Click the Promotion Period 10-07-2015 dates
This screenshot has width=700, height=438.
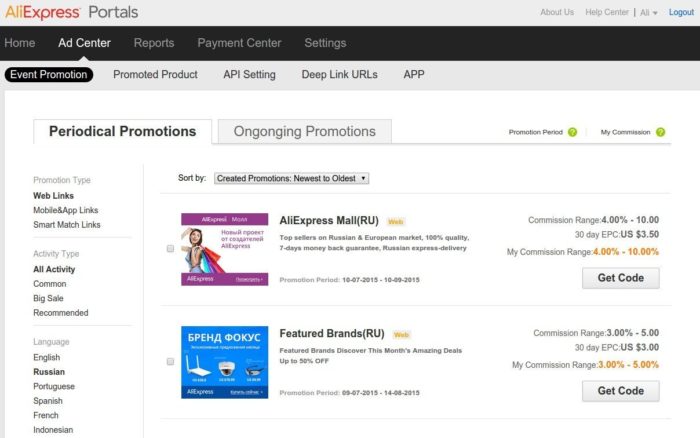click(381, 280)
